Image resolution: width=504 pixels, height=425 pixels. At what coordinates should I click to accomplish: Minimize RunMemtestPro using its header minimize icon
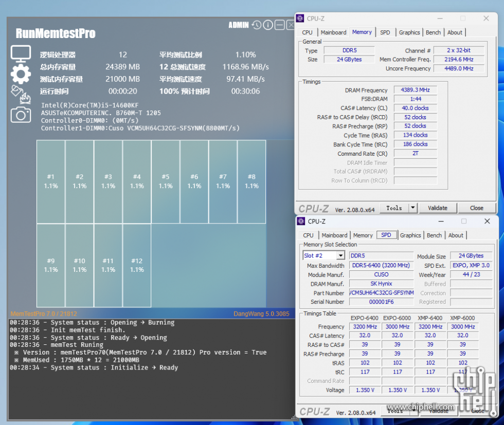tap(280, 25)
